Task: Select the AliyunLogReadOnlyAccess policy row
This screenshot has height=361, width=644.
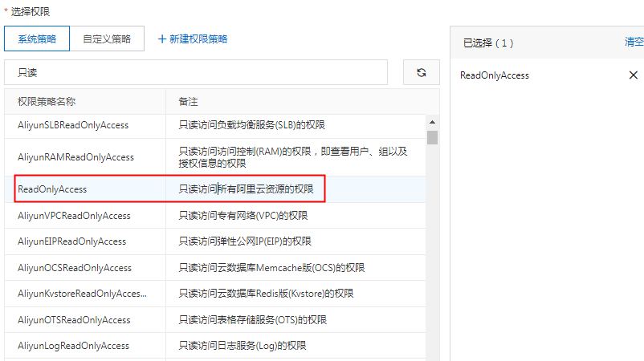Action: 215,346
